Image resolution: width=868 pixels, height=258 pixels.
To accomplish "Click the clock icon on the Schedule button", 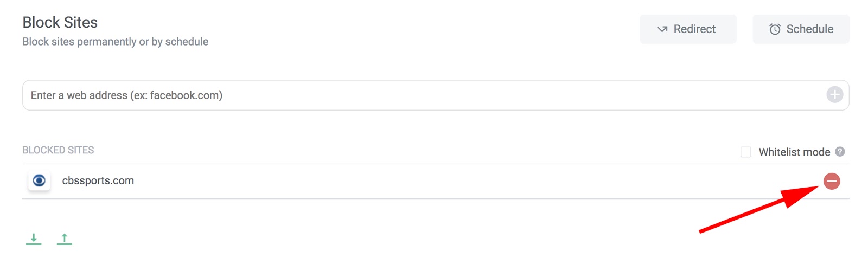I will [775, 29].
